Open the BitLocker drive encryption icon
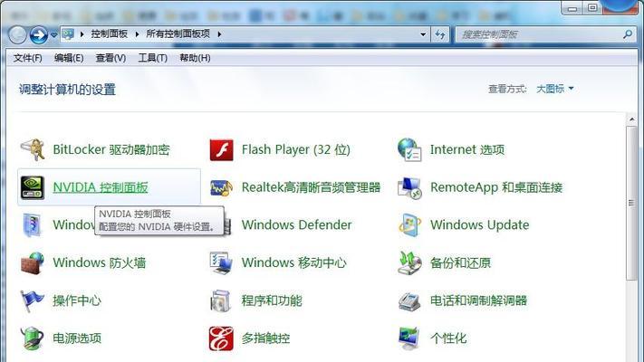Image resolution: width=644 pixels, height=362 pixels. pos(33,150)
